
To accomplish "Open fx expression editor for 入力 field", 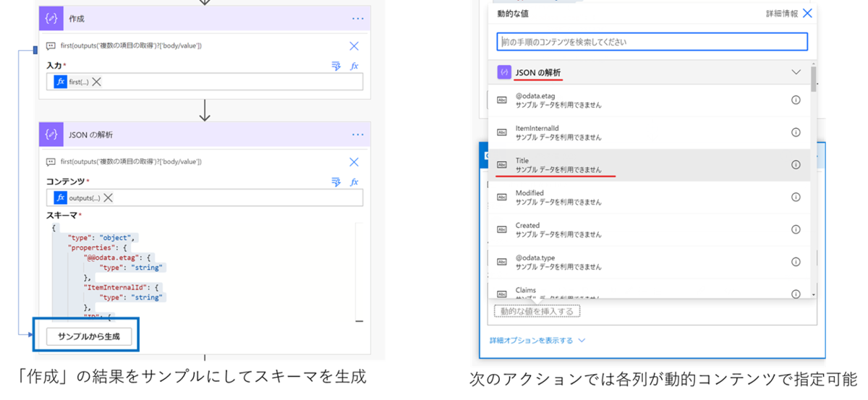I will (x=354, y=66).
